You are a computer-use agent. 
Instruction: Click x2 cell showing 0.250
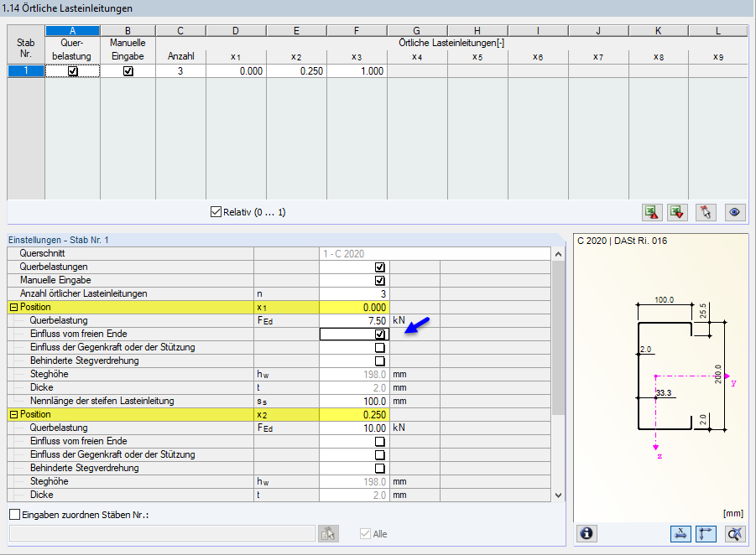(296, 71)
